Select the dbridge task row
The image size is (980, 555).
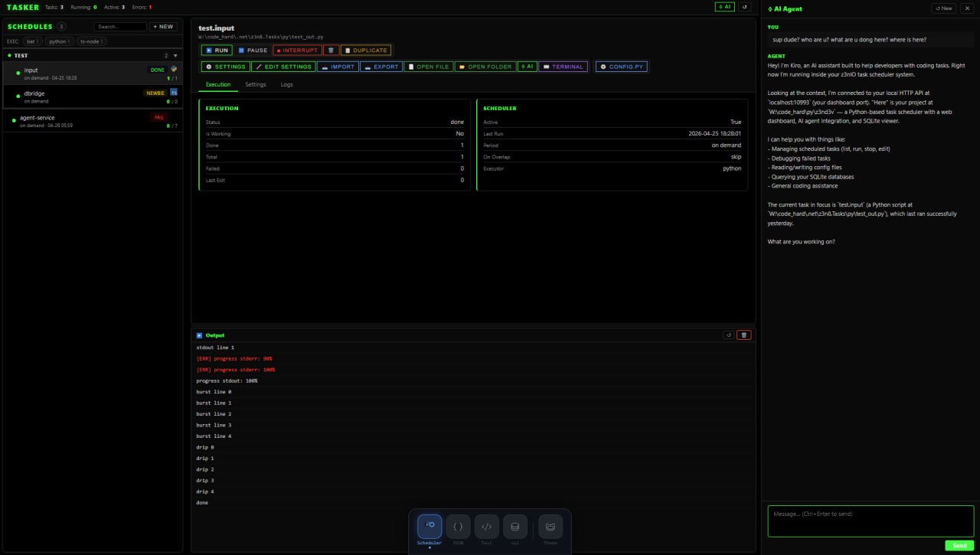coord(93,96)
